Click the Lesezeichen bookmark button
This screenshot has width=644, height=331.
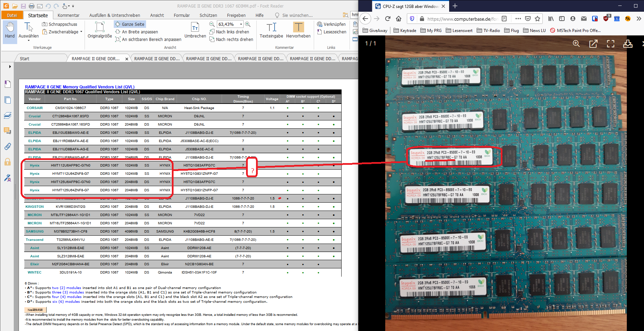coord(331,32)
